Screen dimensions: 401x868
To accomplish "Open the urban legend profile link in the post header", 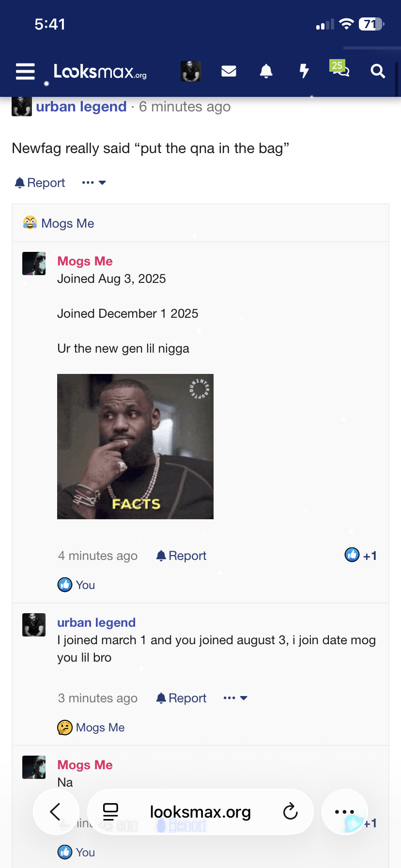I will 81,107.
